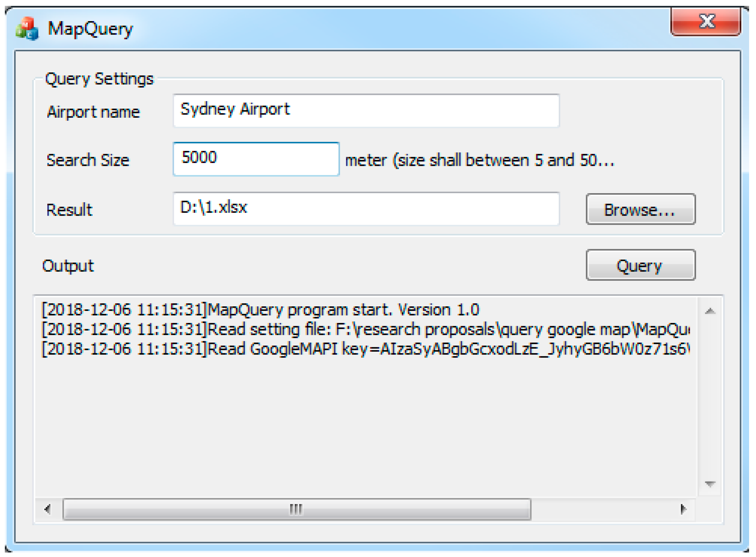This screenshot has height=557, width=756.
Task: Click the program start Version 1.0 log line
Action: [x=260, y=310]
